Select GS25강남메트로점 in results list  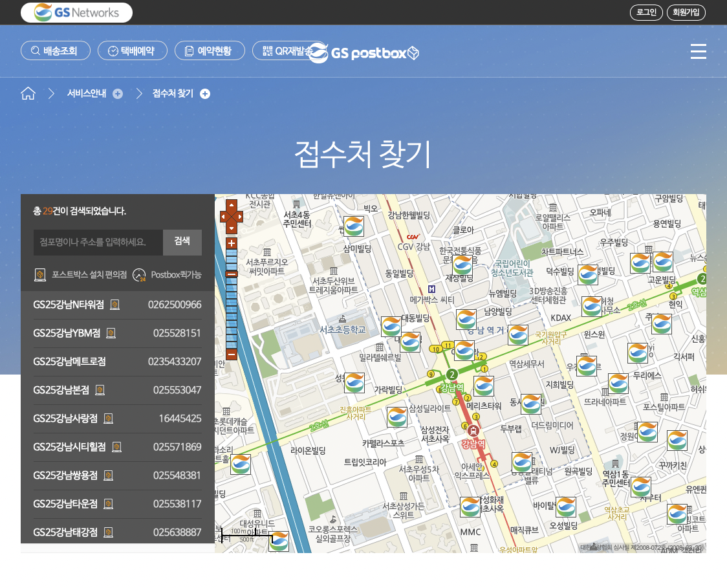click(117, 361)
